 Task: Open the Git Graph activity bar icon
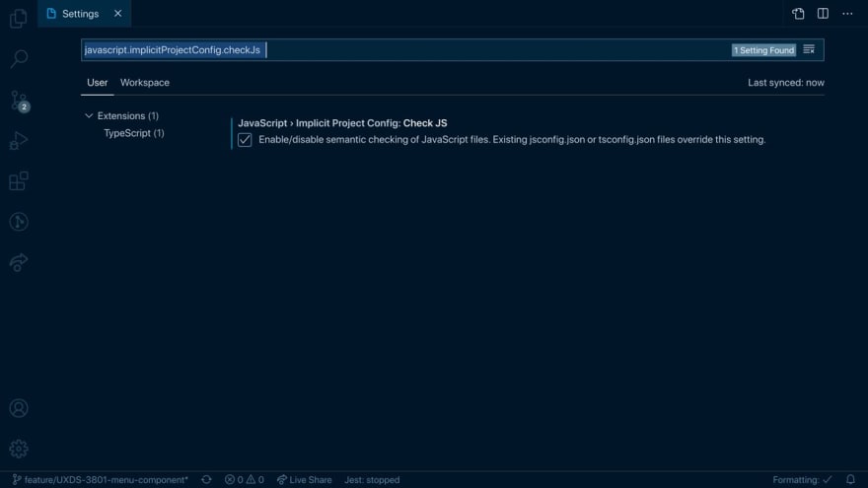[19, 222]
